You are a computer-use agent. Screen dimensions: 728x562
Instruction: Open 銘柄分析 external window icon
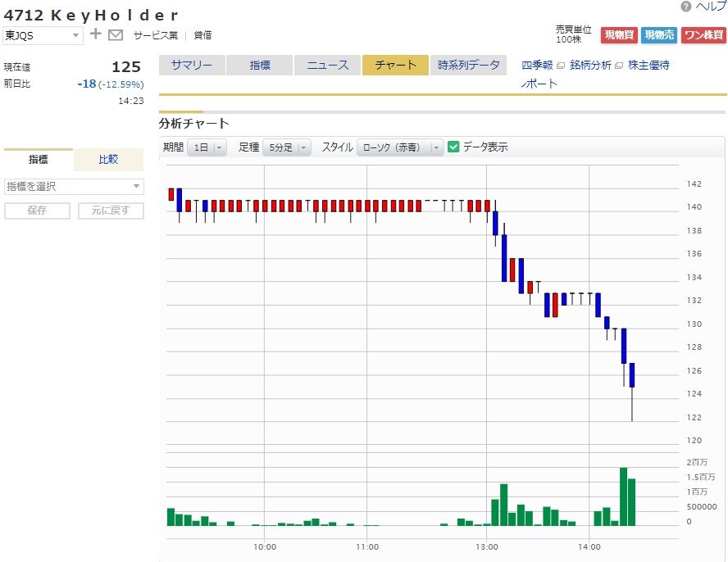[x=618, y=66]
